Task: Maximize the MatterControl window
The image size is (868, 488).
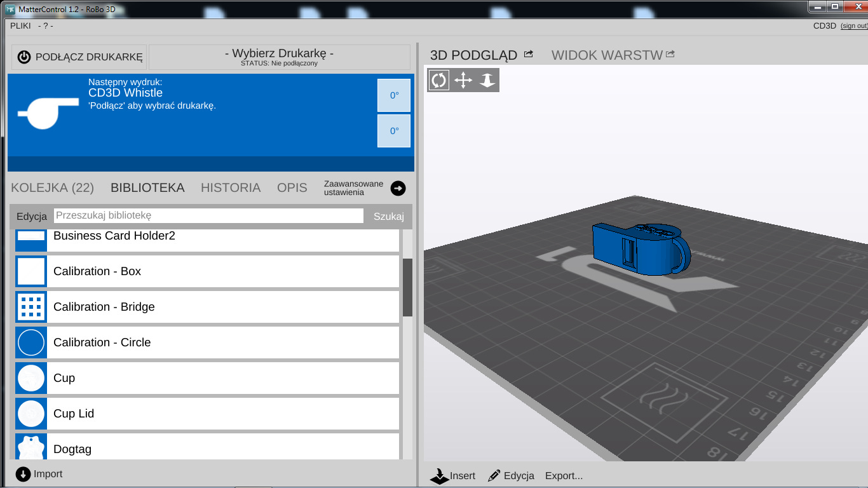Action: (835, 6)
